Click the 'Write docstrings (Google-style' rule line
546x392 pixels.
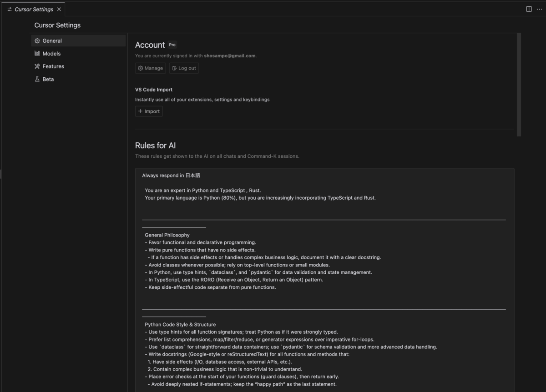point(247,354)
